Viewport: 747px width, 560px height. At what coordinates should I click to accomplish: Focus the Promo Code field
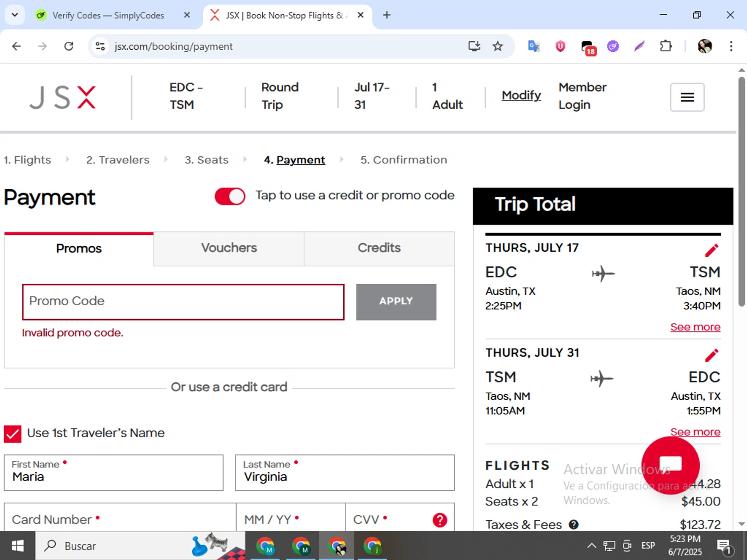[x=183, y=302]
